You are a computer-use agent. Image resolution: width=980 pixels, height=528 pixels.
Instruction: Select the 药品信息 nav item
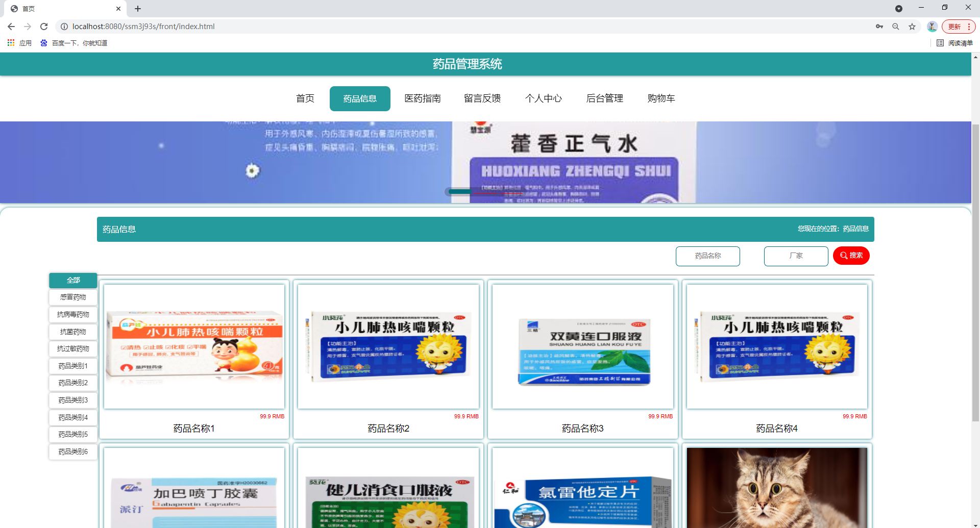(360, 98)
